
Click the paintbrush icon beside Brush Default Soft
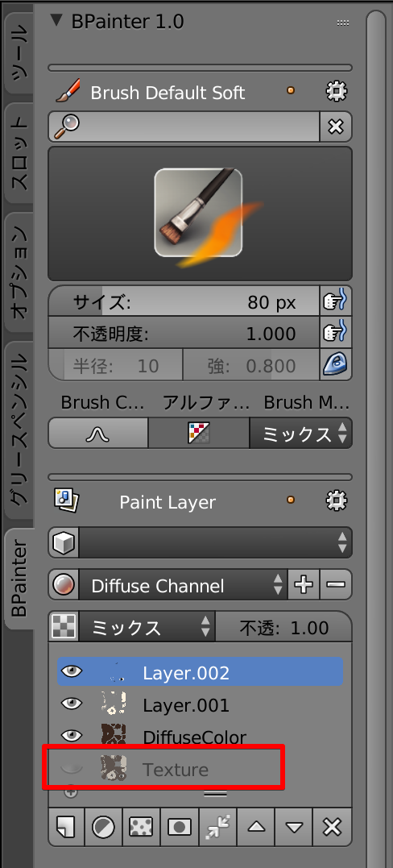click(x=68, y=92)
